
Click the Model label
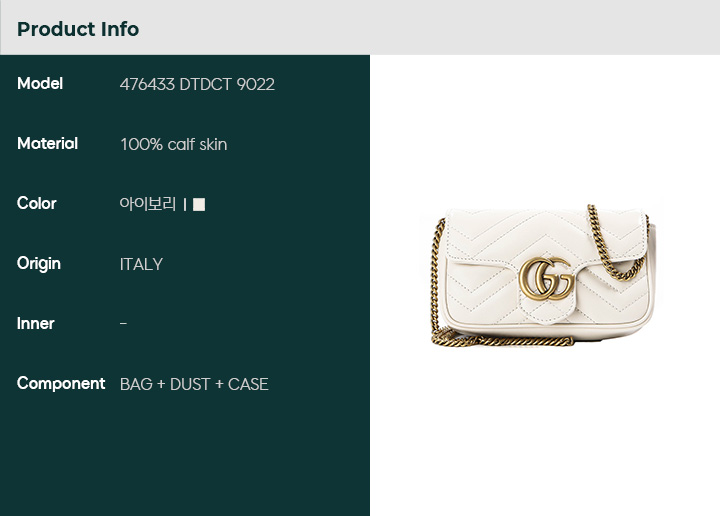[40, 84]
